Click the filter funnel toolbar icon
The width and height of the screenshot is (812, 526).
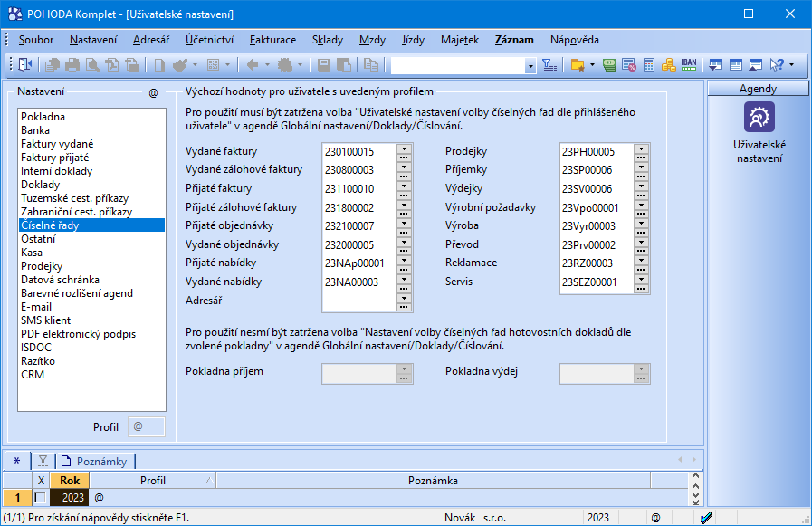pos(549,64)
